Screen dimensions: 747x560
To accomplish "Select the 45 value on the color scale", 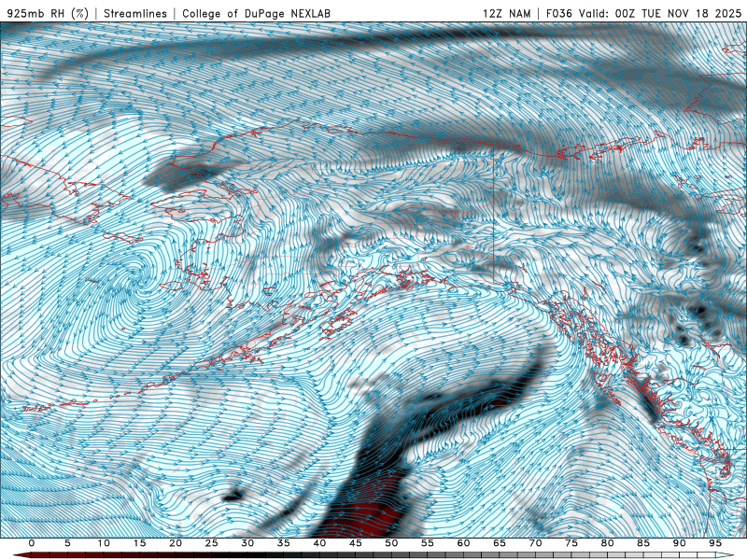I will tap(356, 543).
